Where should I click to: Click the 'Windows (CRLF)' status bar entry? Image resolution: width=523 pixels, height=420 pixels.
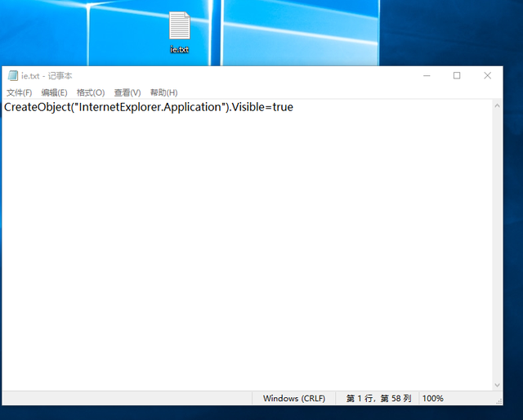point(294,398)
